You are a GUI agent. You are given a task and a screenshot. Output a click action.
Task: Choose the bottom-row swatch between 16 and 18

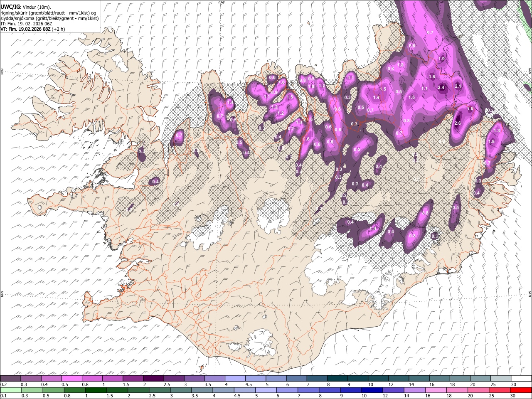436,390
